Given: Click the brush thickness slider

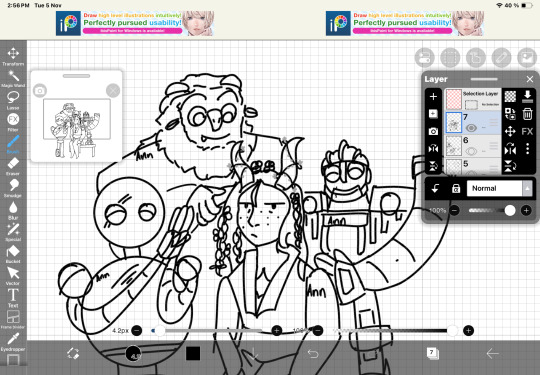Looking at the screenshot, I should click(207, 331).
